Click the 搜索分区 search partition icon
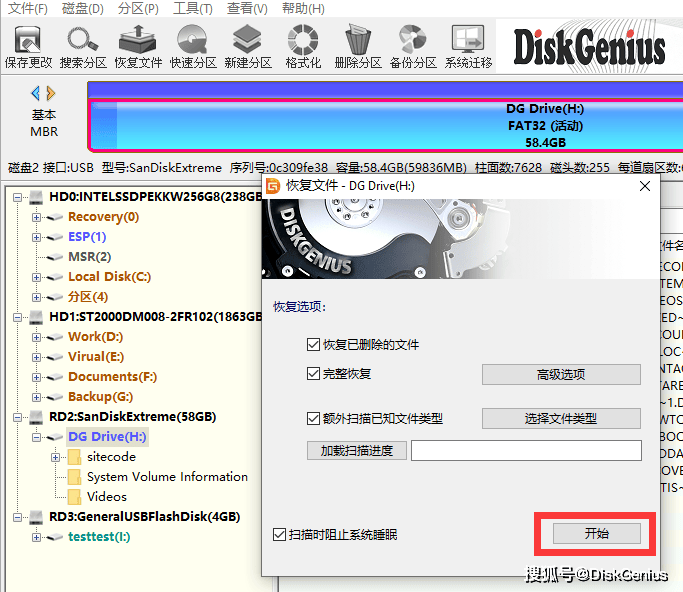Image resolution: width=683 pixels, height=592 pixels. (82, 46)
